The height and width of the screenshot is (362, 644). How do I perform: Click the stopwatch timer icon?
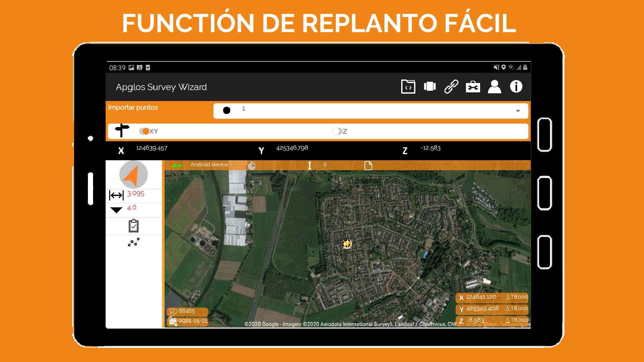click(x=251, y=165)
